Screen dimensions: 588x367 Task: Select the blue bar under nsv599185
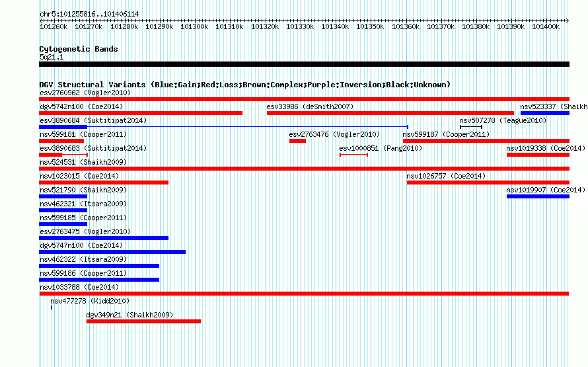(63, 224)
